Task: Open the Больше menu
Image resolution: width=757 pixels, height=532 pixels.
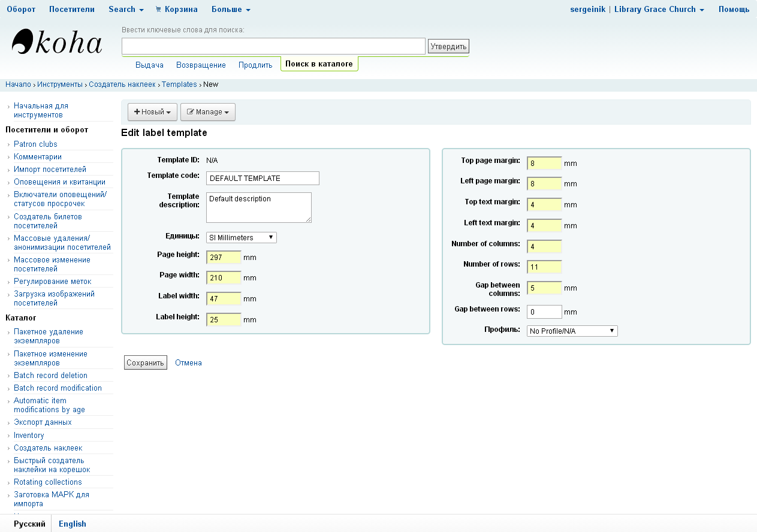Action: [x=231, y=10]
